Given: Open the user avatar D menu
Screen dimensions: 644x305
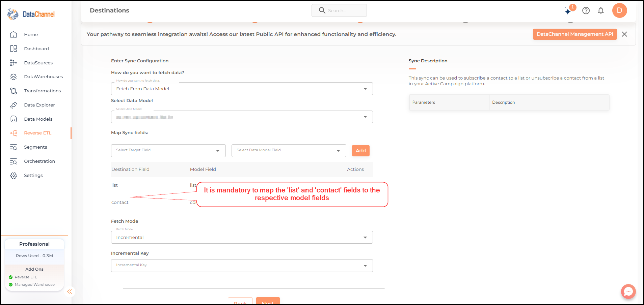Looking at the screenshot, I should pyautogui.click(x=620, y=10).
